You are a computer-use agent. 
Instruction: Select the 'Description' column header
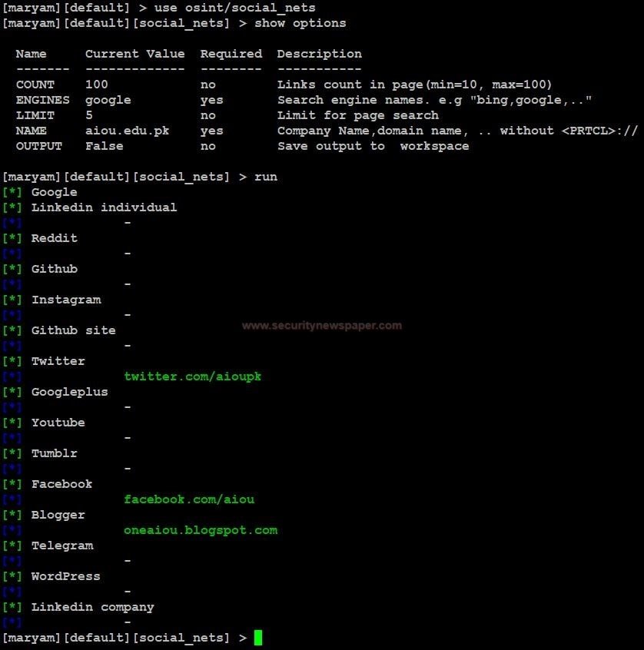[319, 54]
